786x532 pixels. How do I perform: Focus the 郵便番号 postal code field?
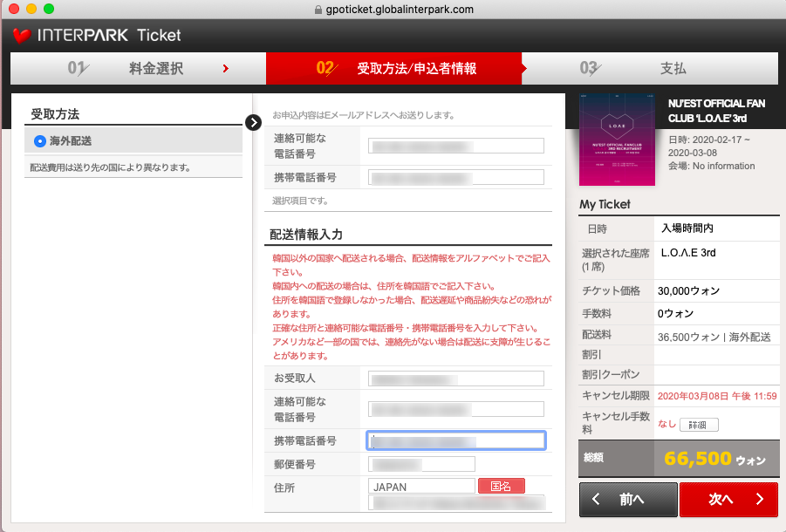pyautogui.click(x=421, y=464)
